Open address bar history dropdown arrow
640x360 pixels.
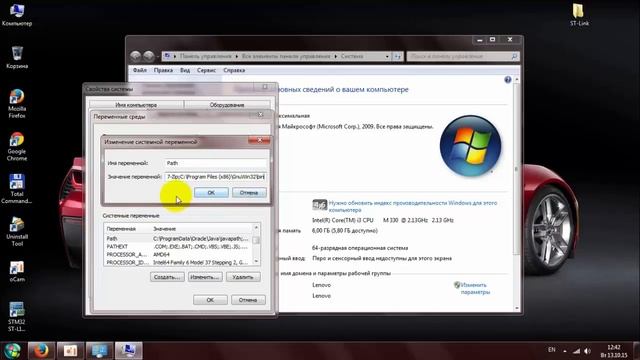387,56
